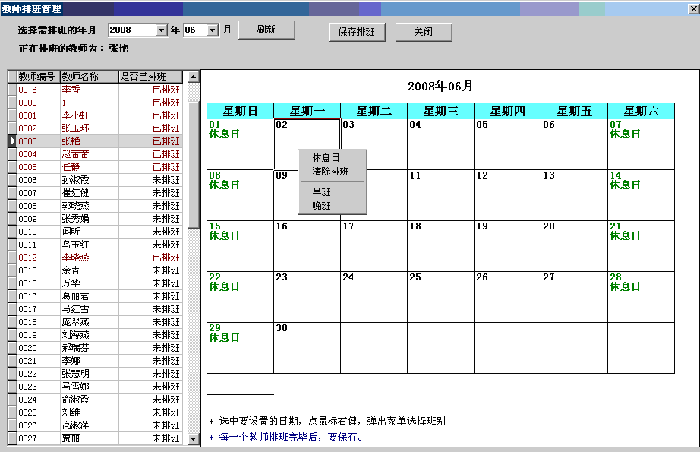Screen dimensions: 700x452
Task: Click the 星期五 weekday header
Action: (x=574, y=111)
